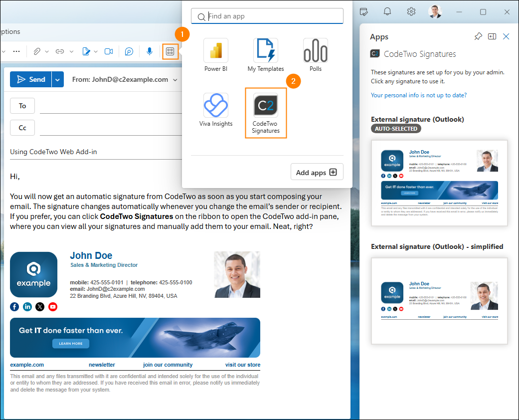Viewport: 519px width, 420px height.
Task: Click the To recipients button
Action: click(22, 106)
